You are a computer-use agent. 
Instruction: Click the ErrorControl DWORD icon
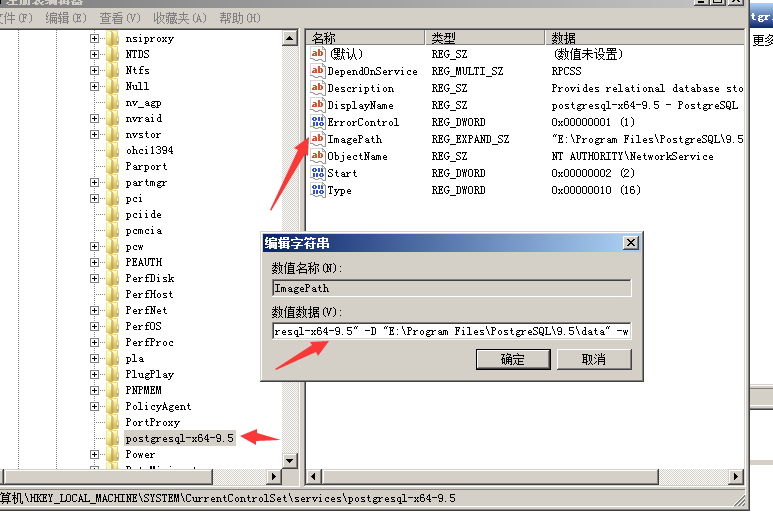click(x=318, y=122)
